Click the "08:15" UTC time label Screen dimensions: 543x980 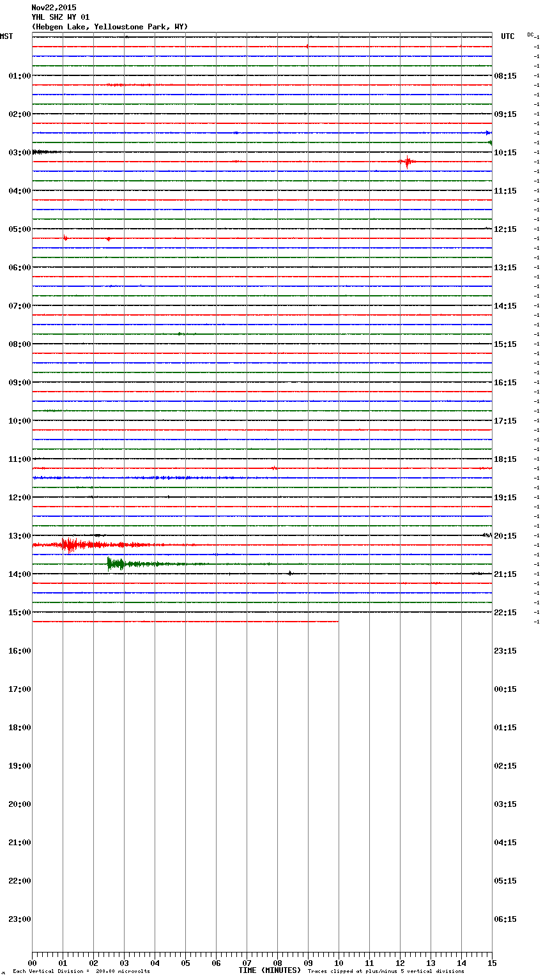[x=505, y=76]
